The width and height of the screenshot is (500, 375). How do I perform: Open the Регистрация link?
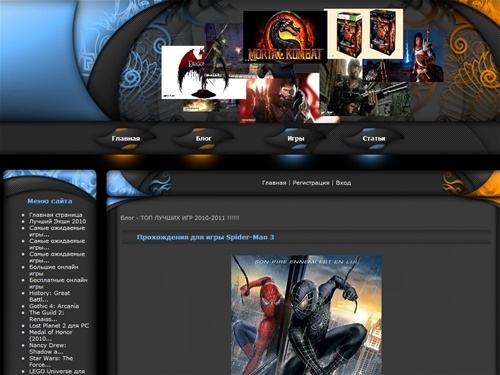[311, 183]
